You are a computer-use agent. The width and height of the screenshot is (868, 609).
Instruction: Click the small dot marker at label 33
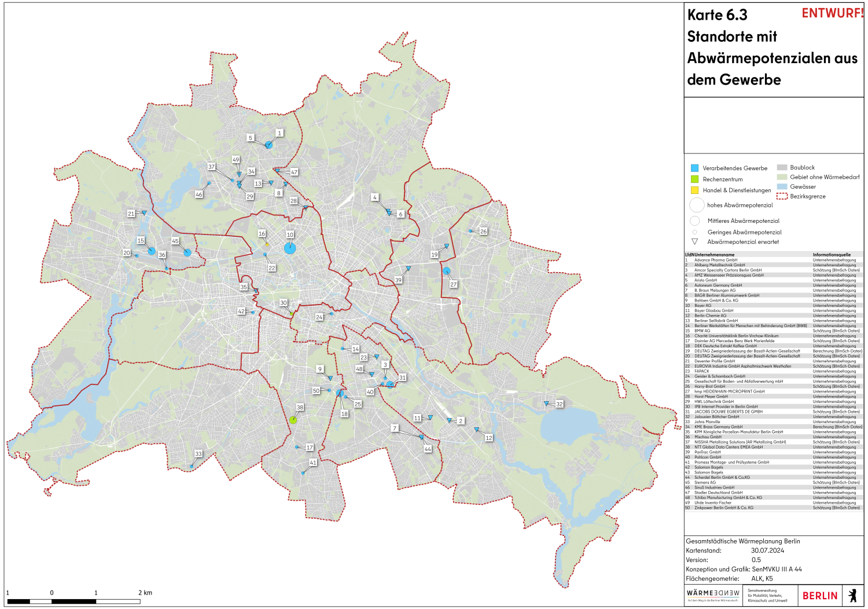[192, 466]
